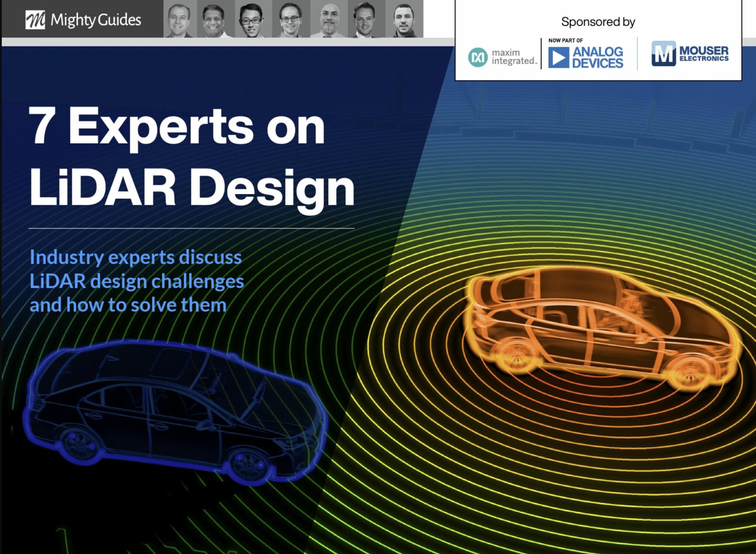Select the seventh expert headshot on the far right
The image size is (756, 554).
point(404,19)
